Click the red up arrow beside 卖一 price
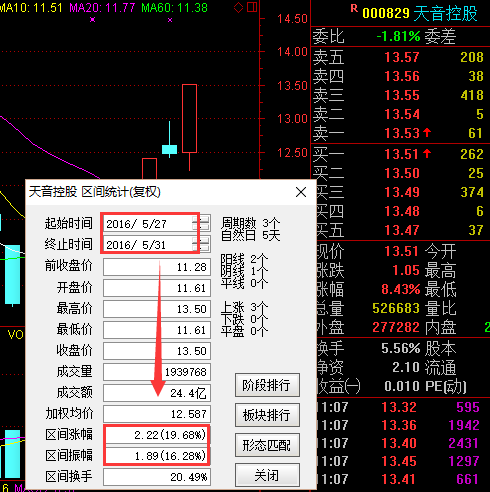The width and height of the screenshot is (490, 492). (427, 133)
